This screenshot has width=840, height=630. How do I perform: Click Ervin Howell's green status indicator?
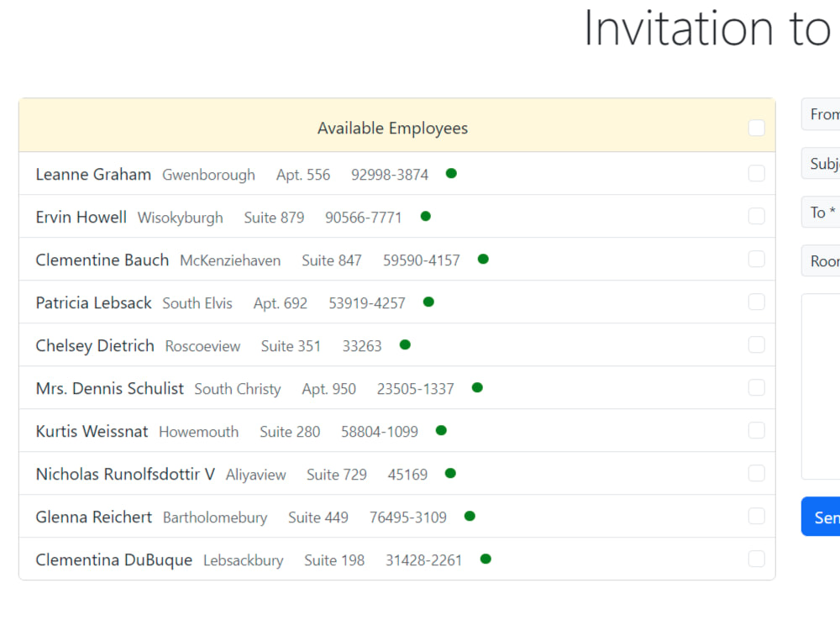point(425,216)
